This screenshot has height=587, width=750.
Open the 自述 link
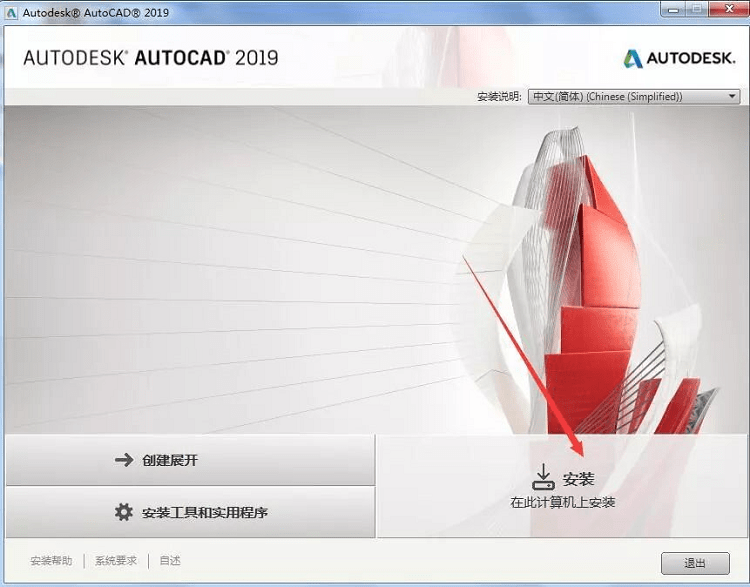click(170, 561)
